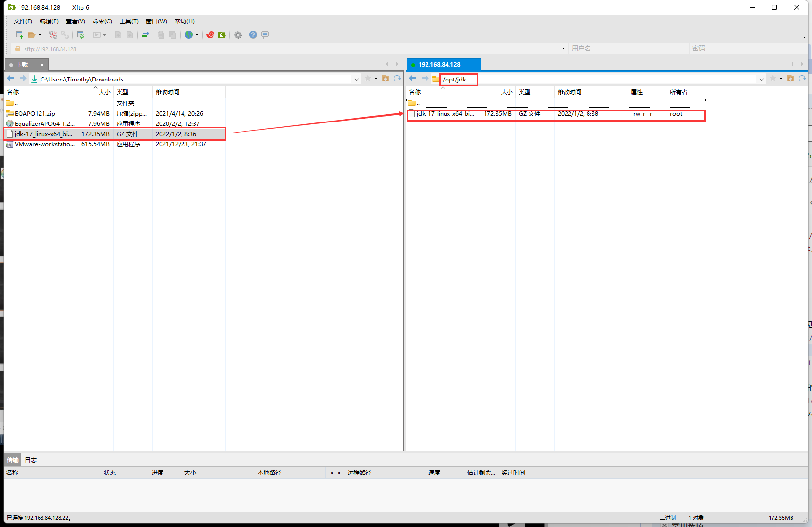The image size is (812, 527).
Task: Select EQAPO121.zip in local pane
Action: (115, 114)
